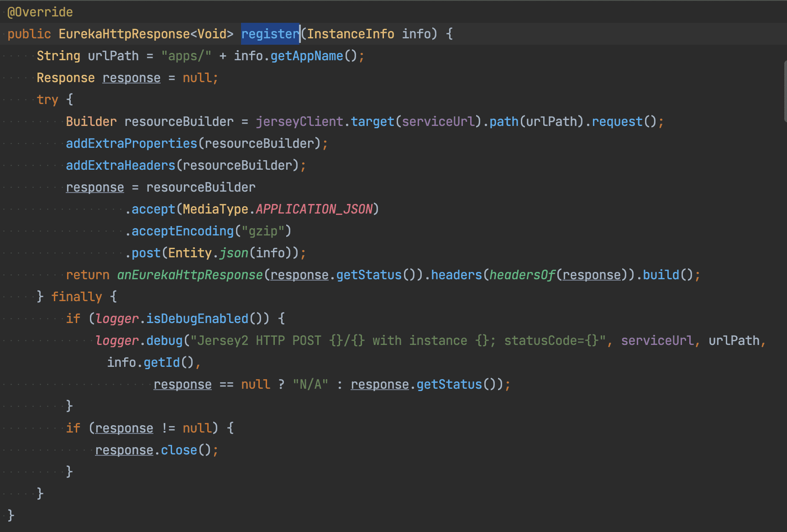This screenshot has height=532, width=787.
Task: Click the selected register method name
Action: [270, 34]
